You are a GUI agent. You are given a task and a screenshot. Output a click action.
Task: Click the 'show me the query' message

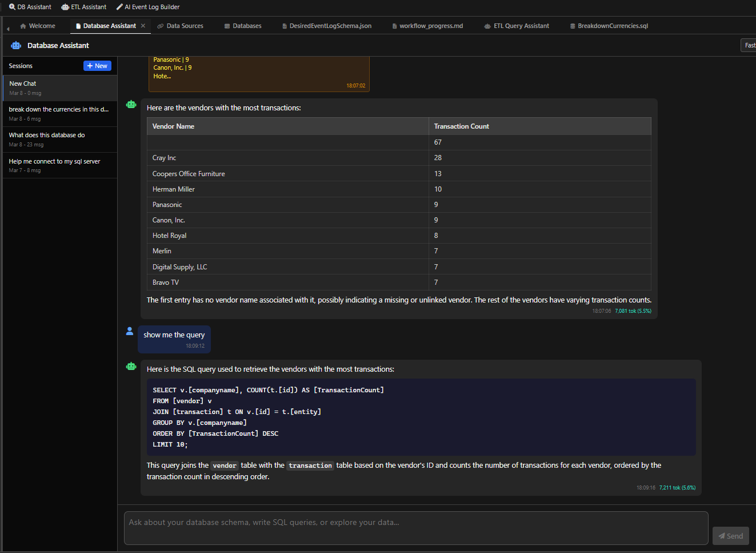[x=174, y=339]
